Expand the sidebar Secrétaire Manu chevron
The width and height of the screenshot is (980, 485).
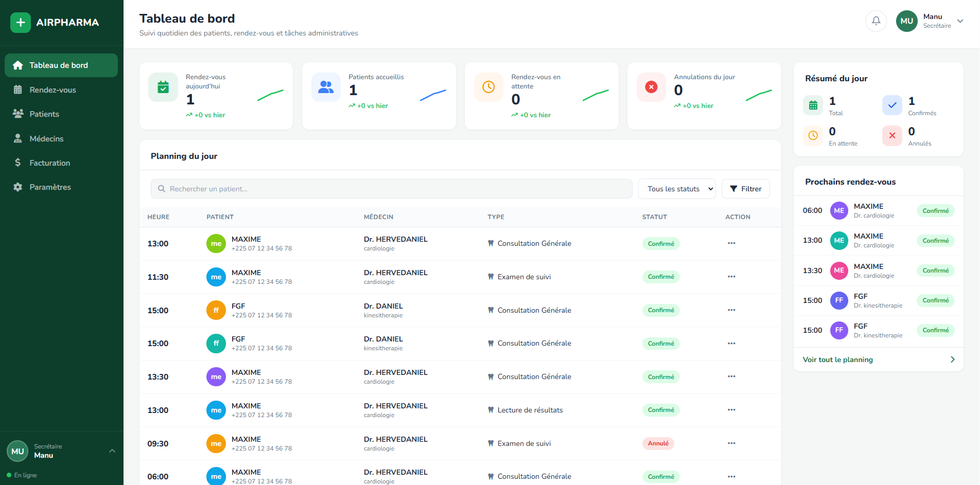112,451
